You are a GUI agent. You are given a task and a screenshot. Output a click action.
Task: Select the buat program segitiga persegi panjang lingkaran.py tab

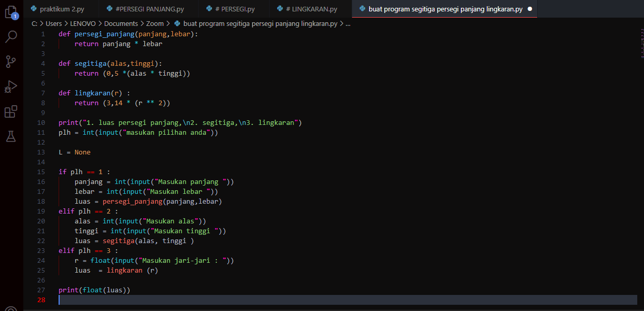444,9
